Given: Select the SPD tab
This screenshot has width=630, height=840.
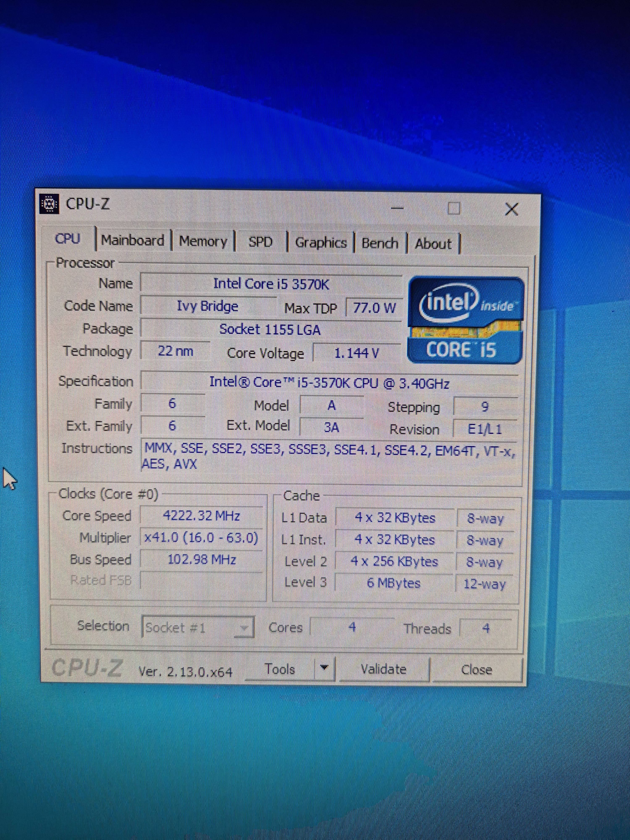Looking at the screenshot, I should tap(261, 242).
